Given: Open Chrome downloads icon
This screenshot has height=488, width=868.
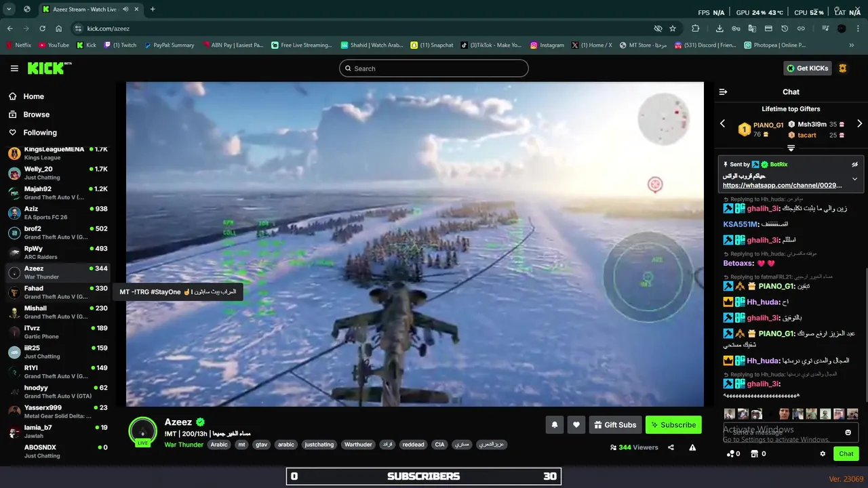Looking at the screenshot, I should click(719, 28).
